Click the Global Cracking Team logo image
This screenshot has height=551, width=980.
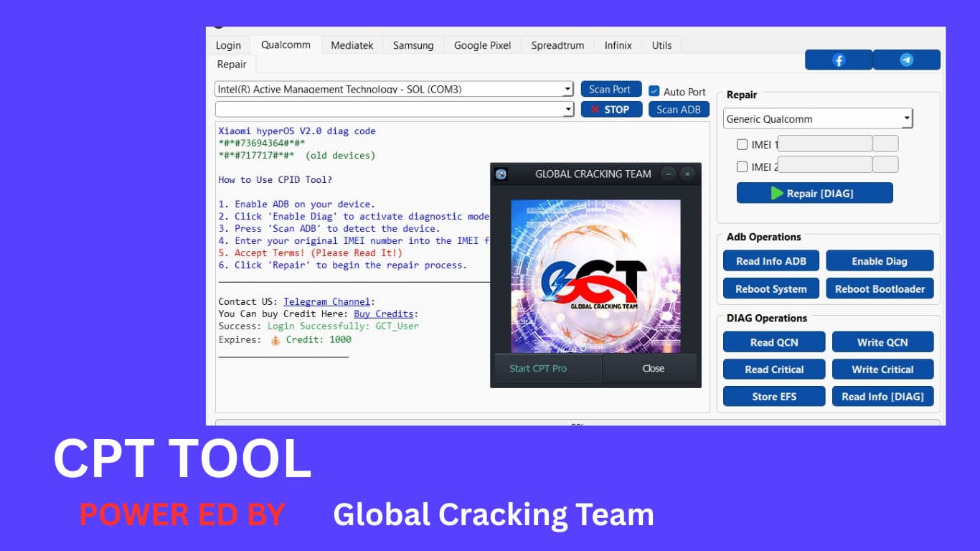pyautogui.click(x=595, y=275)
